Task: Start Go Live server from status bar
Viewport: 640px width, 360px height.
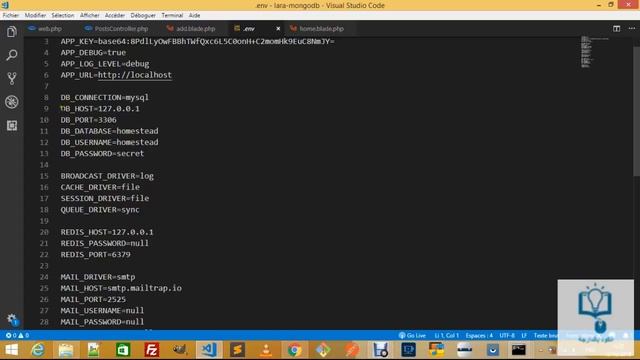Action: (412, 335)
